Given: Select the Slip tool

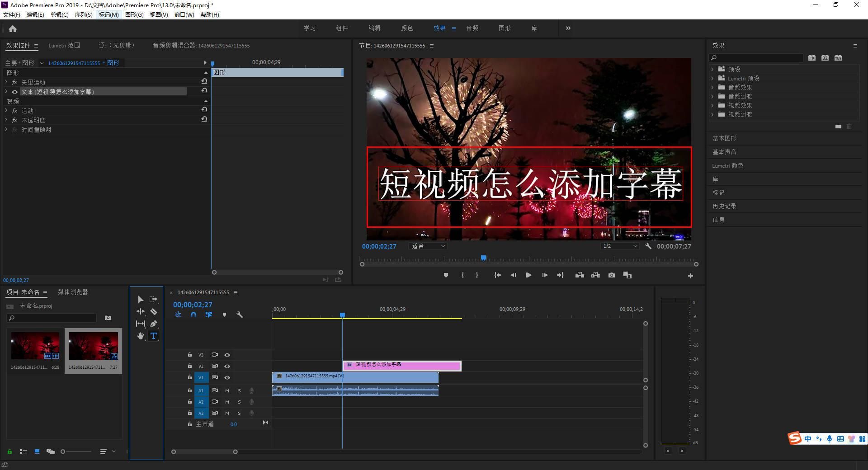Looking at the screenshot, I should coord(141,324).
